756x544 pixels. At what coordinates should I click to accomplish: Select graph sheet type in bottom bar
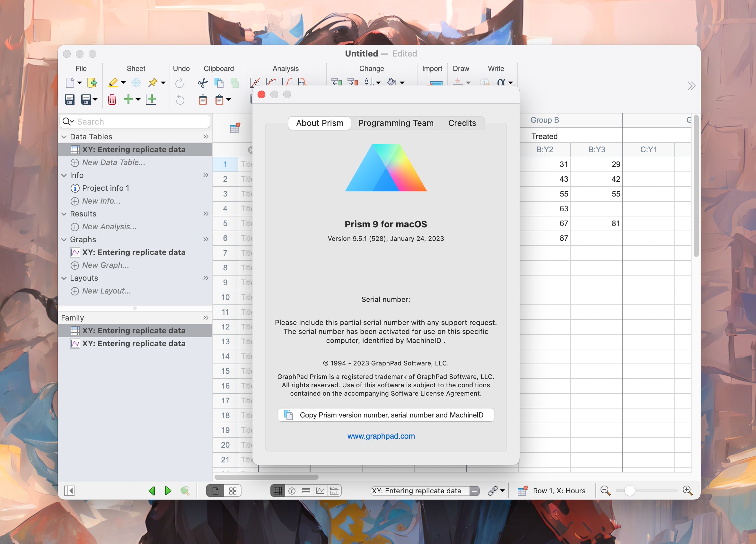click(320, 491)
